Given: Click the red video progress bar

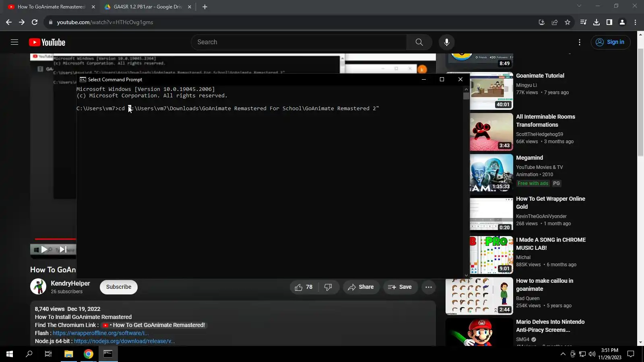Looking at the screenshot, I should click(x=55, y=239).
